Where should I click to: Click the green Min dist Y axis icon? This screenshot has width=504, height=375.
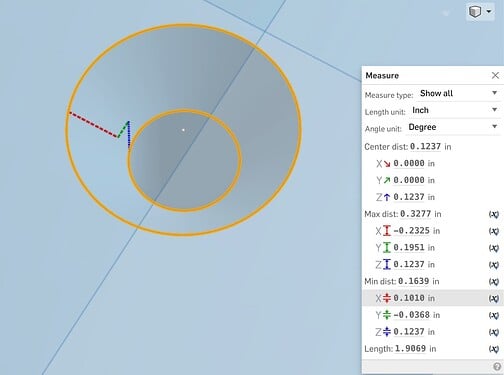pyautogui.click(x=387, y=315)
